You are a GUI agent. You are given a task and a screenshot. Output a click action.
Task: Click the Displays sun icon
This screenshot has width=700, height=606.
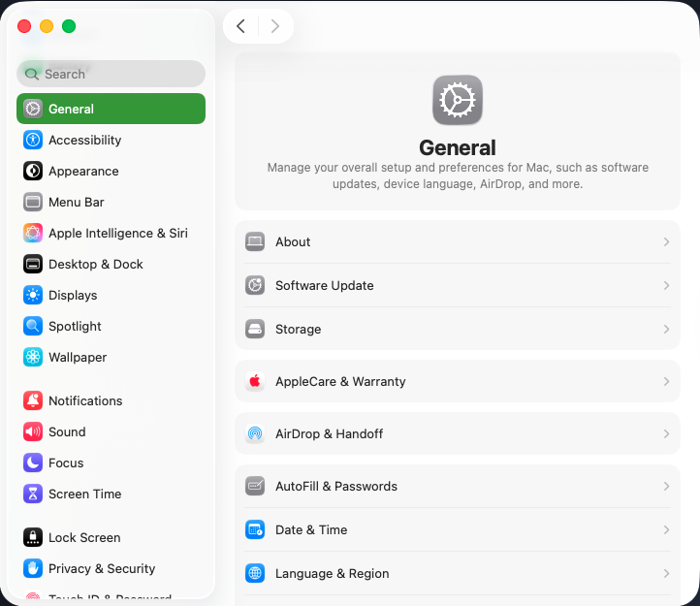click(x=33, y=295)
